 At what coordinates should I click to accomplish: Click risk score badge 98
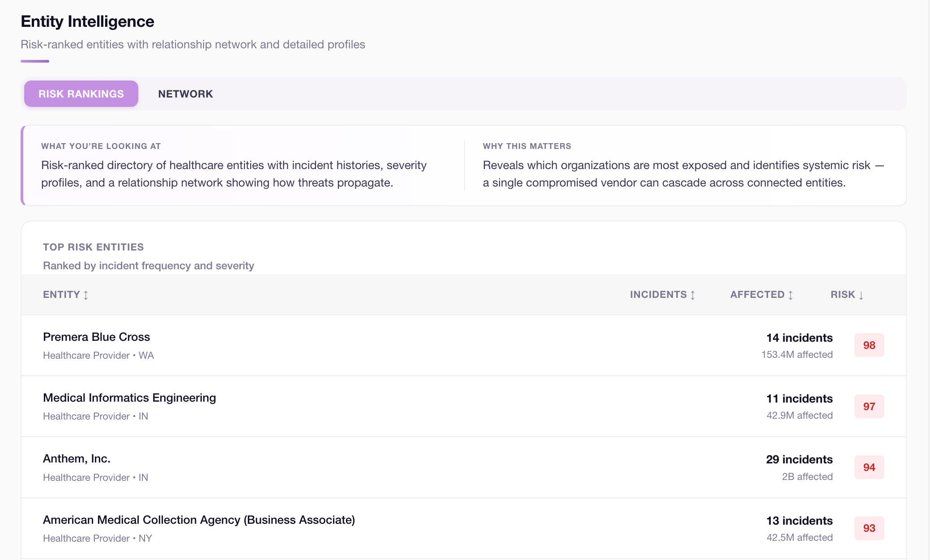[869, 345]
